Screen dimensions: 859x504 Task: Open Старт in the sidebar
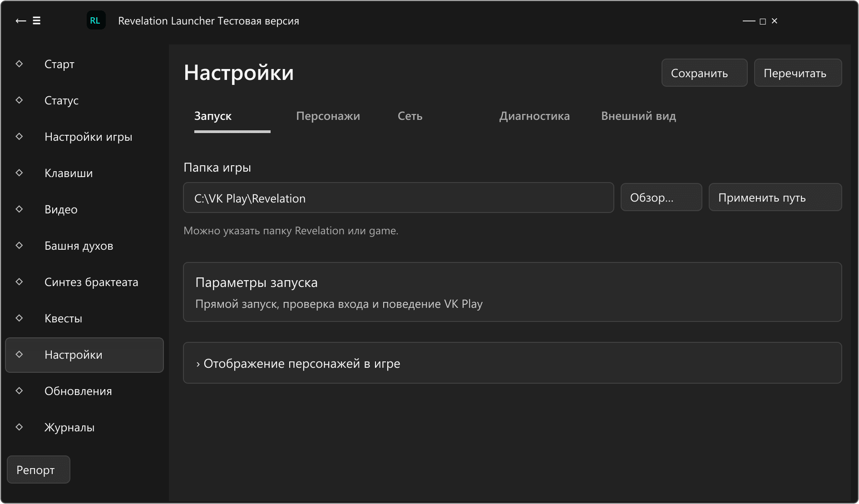[x=84, y=64]
